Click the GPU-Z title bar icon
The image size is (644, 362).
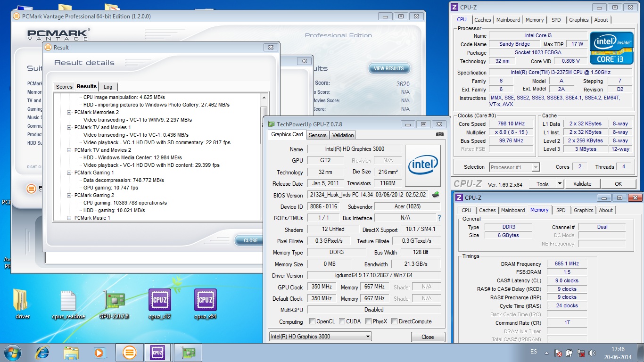271,124
